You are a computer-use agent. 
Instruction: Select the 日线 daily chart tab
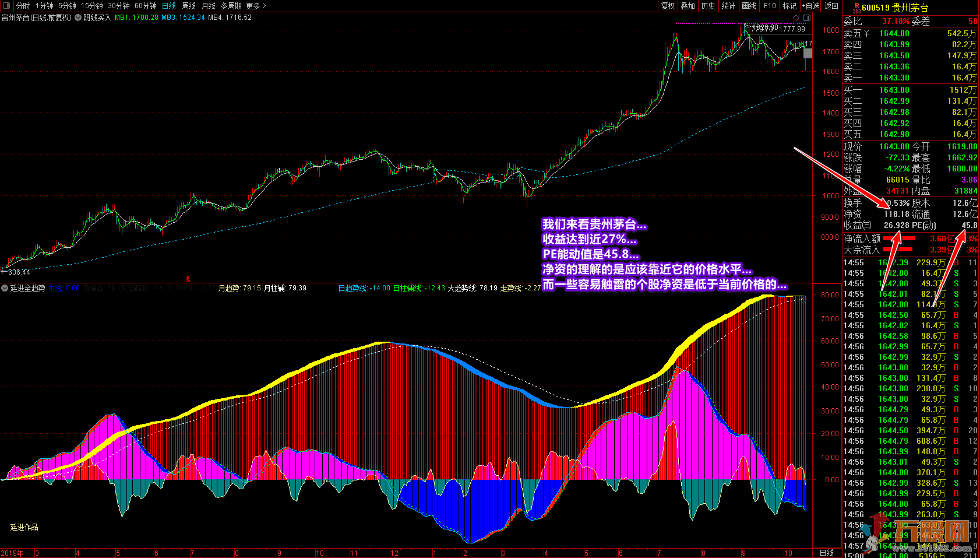point(169,6)
